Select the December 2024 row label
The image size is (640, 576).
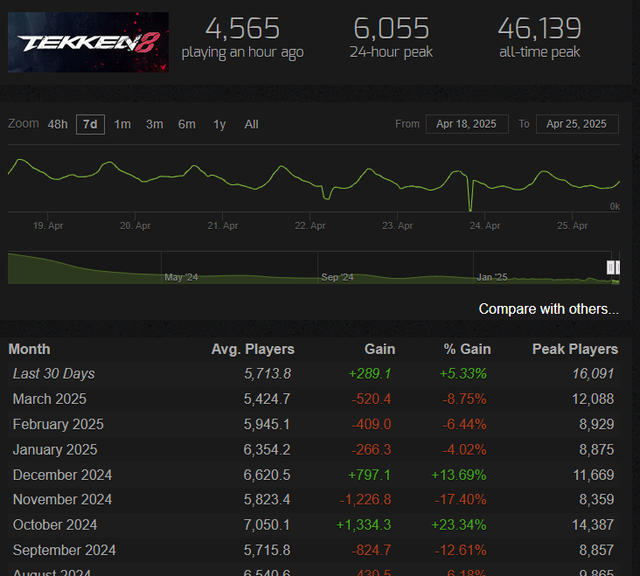[62, 475]
